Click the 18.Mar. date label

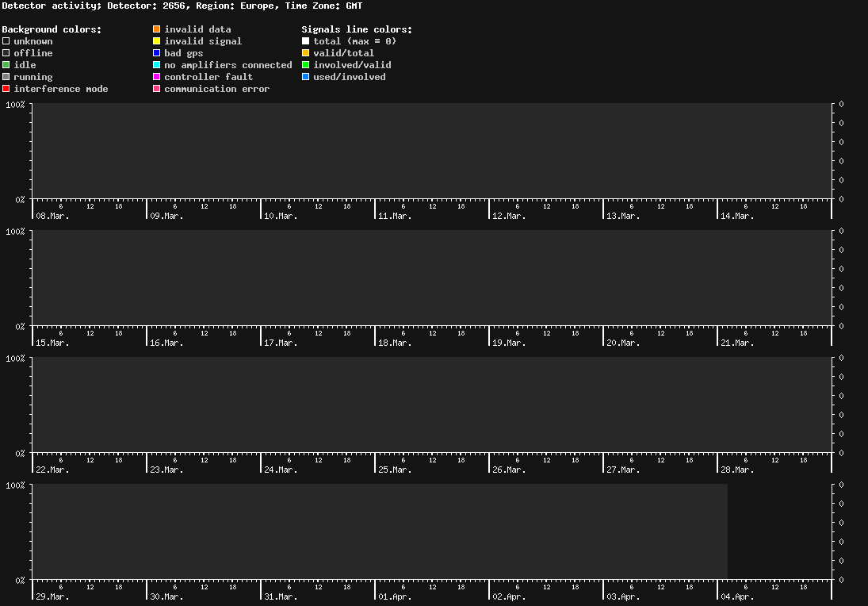[x=395, y=343]
